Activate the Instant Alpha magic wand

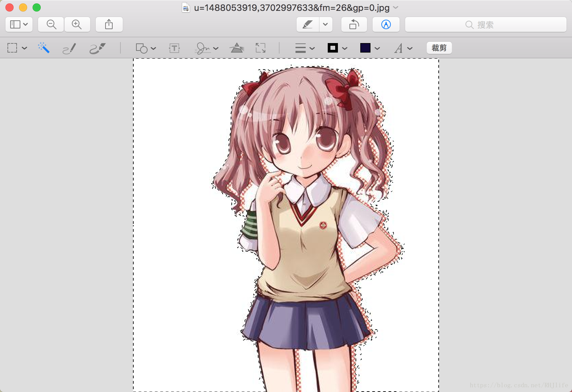point(44,48)
